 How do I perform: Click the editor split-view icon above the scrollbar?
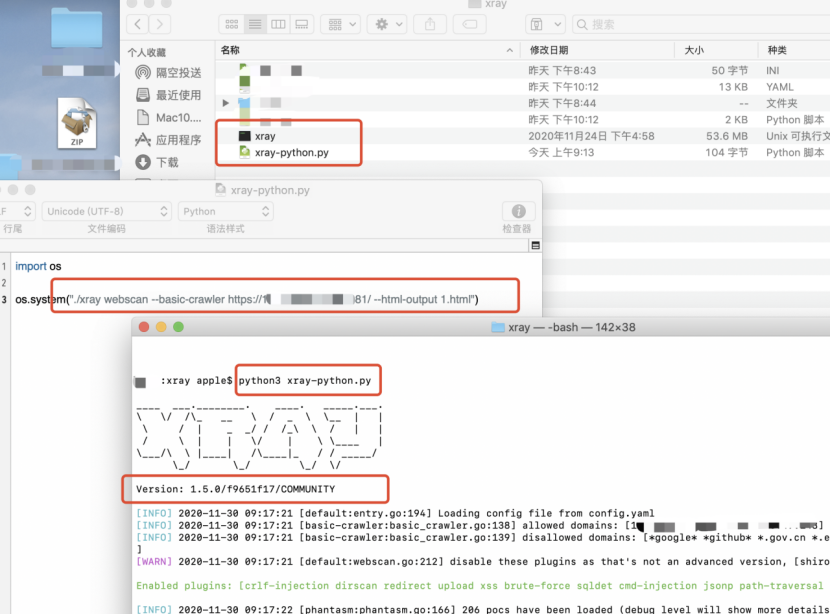click(535, 245)
